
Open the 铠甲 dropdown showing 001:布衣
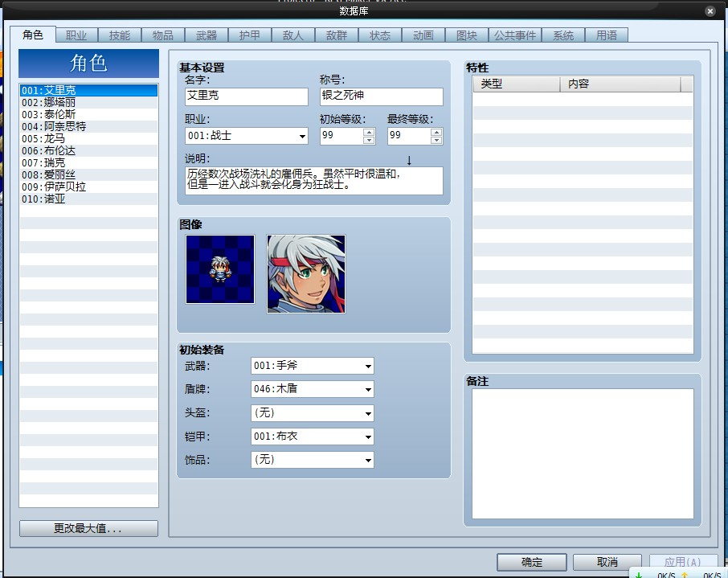(312, 437)
